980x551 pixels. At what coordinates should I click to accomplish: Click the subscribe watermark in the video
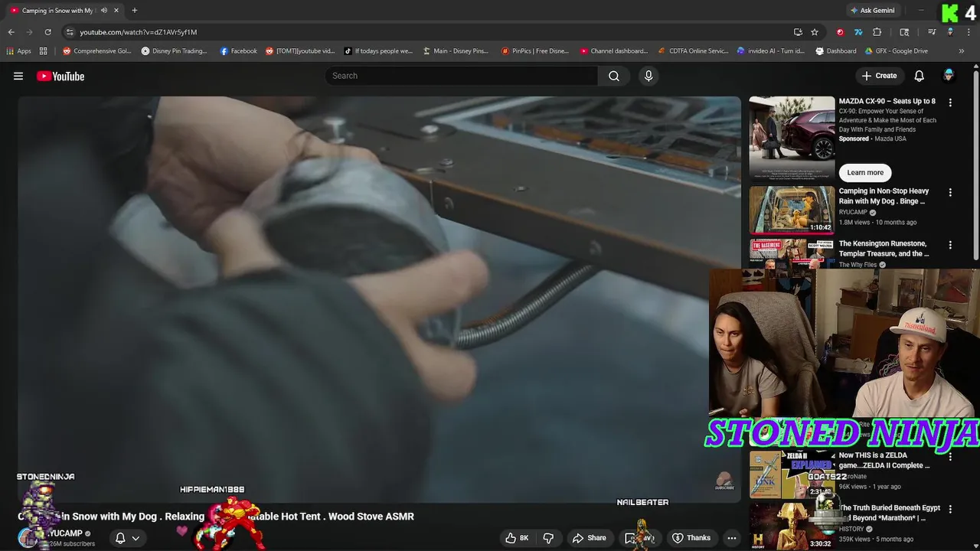click(x=724, y=482)
